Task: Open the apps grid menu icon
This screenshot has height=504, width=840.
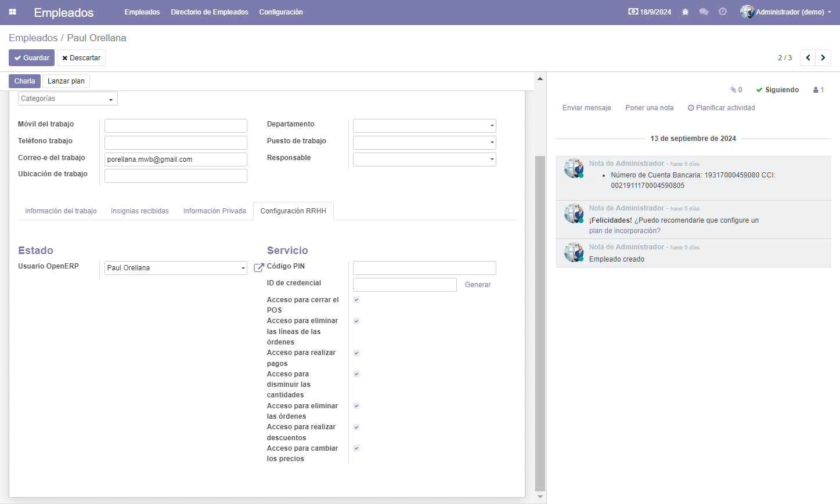Action: pyautogui.click(x=12, y=12)
